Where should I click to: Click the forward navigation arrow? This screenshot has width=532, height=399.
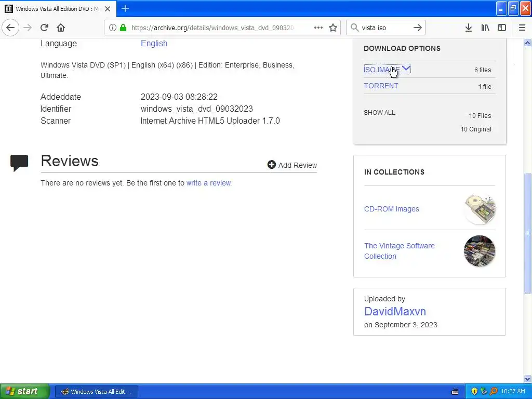(28, 28)
